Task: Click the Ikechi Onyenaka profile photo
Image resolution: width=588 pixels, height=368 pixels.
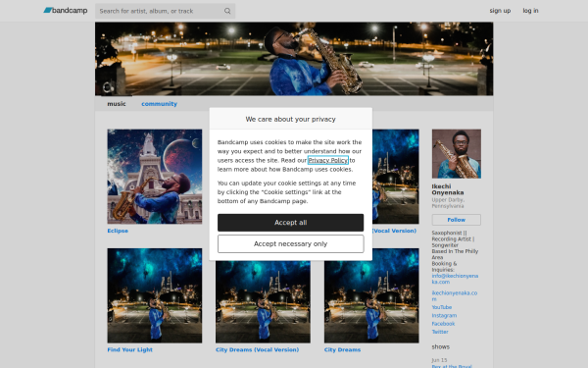Action: coord(457,154)
